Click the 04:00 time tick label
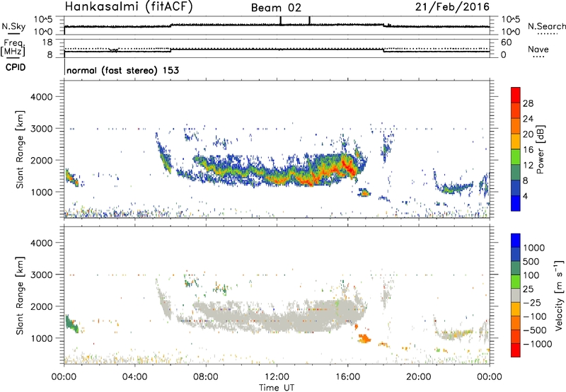Viewport: 566px width, 392px height. point(135,377)
